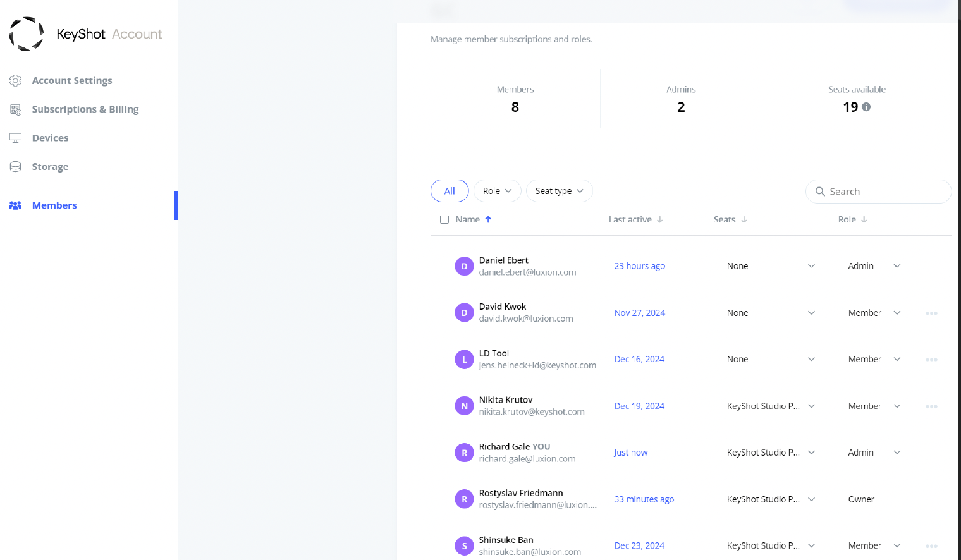Click the Seats column header

point(725,219)
